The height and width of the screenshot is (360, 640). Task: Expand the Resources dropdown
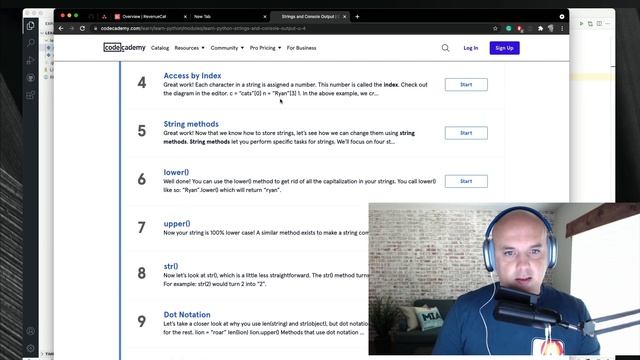(x=189, y=48)
